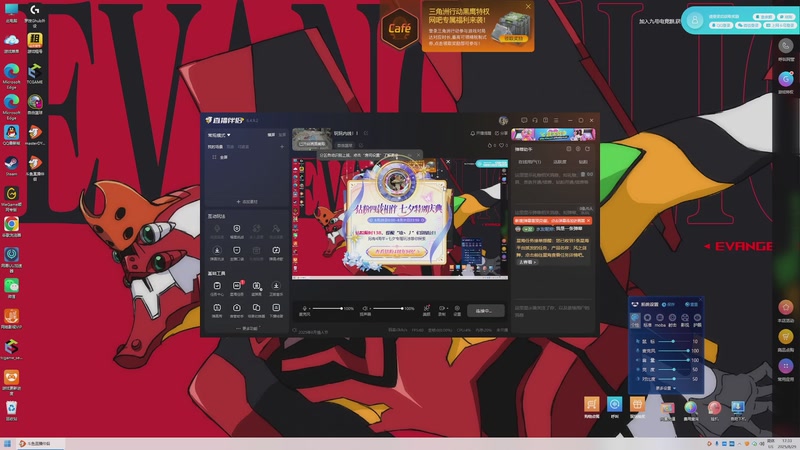Click the 去查看 link in blue-ocean task message
Viewport: 800px width, 450px height.
(528, 262)
